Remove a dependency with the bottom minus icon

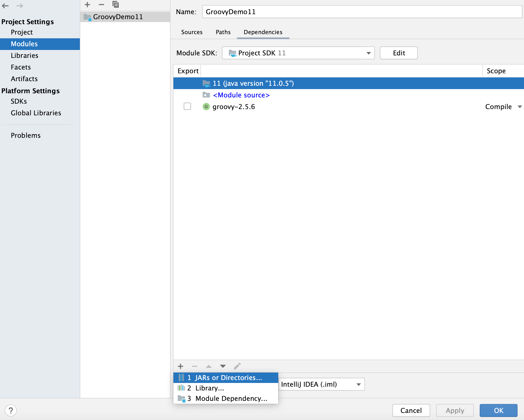click(x=194, y=366)
